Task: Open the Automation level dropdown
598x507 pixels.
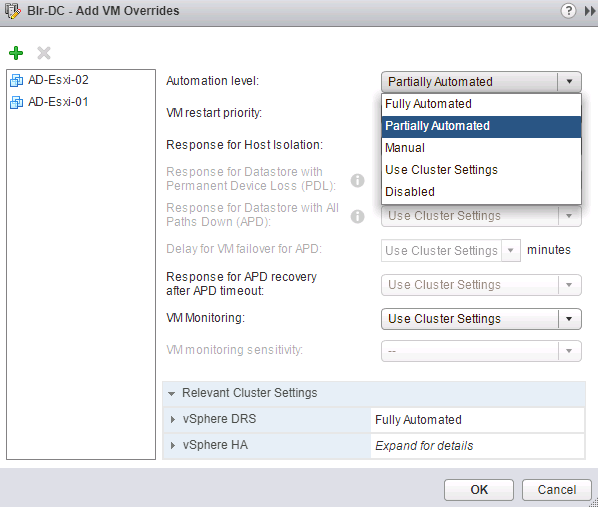Action: (x=481, y=82)
